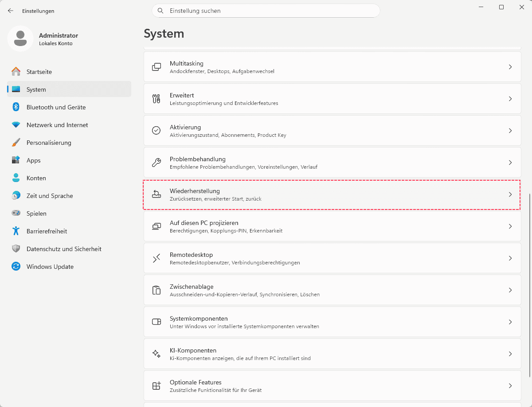Click the Einstellung suchen search field

point(266,11)
